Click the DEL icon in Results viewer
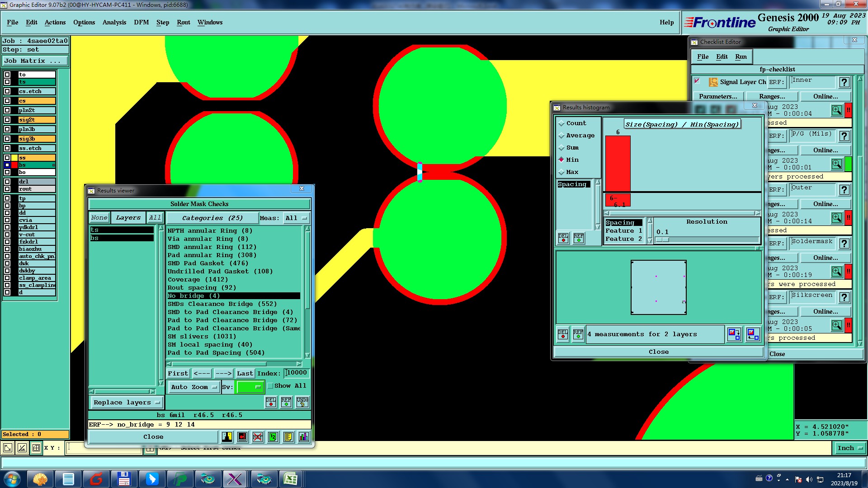The height and width of the screenshot is (488, 868). pos(271,402)
